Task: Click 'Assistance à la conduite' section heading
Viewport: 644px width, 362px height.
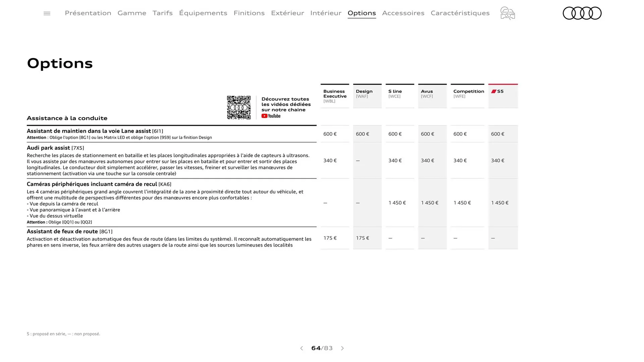Action: pyautogui.click(x=67, y=118)
